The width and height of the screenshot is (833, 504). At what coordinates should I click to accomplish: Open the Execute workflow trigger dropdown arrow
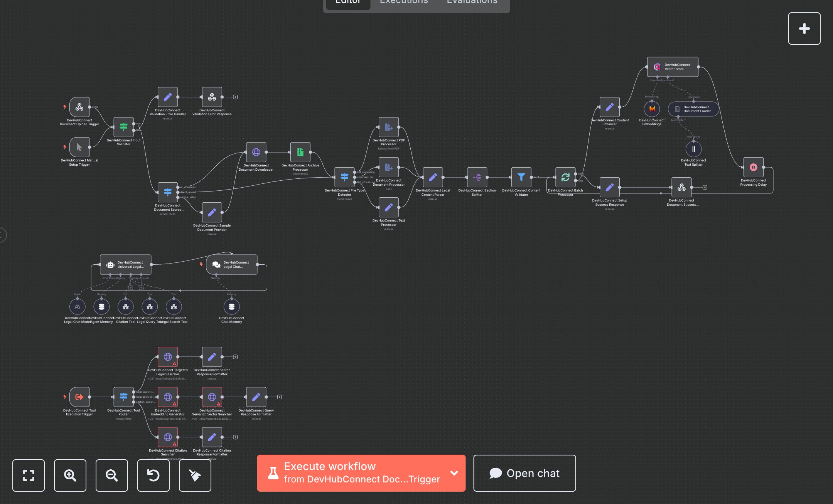(x=454, y=473)
